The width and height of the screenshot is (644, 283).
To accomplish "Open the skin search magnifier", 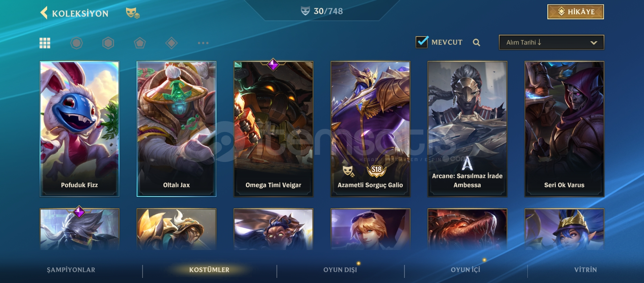I will (x=476, y=42).
